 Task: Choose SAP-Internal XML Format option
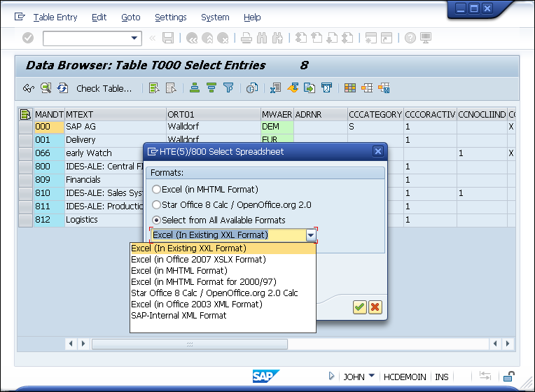[x=223, y=316]
